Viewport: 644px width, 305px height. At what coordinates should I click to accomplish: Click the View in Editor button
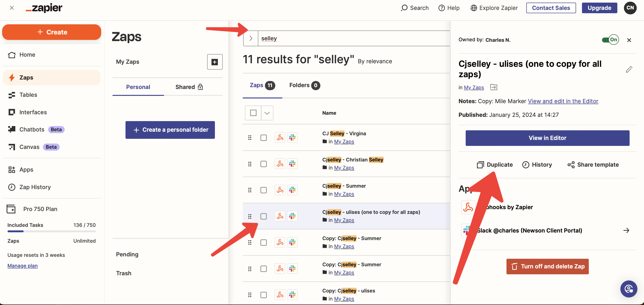(547, 138)
